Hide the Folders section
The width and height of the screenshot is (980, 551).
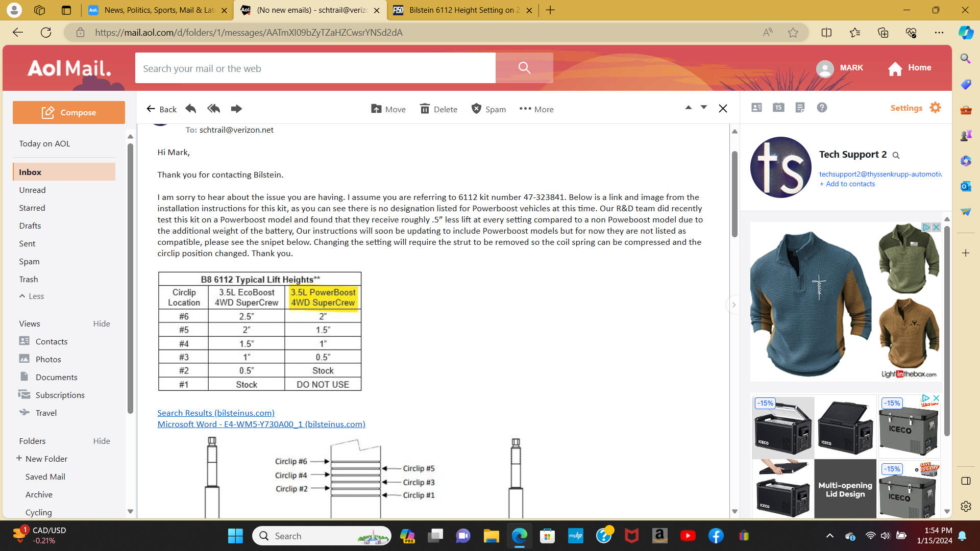102,441
